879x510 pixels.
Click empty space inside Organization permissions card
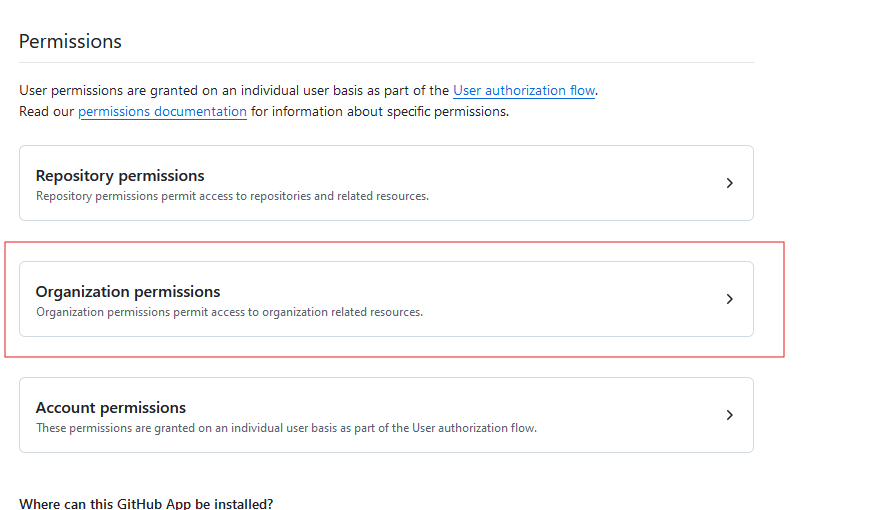pyautogui.click(x=560, y=299)
